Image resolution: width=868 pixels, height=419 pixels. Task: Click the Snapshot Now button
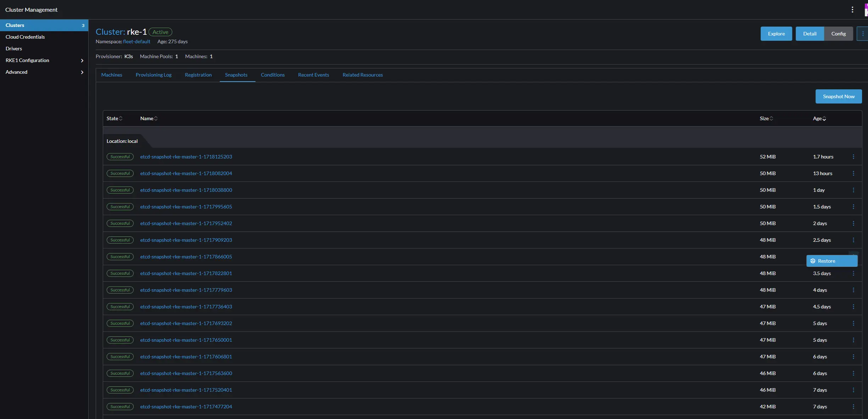coord(839,96)
